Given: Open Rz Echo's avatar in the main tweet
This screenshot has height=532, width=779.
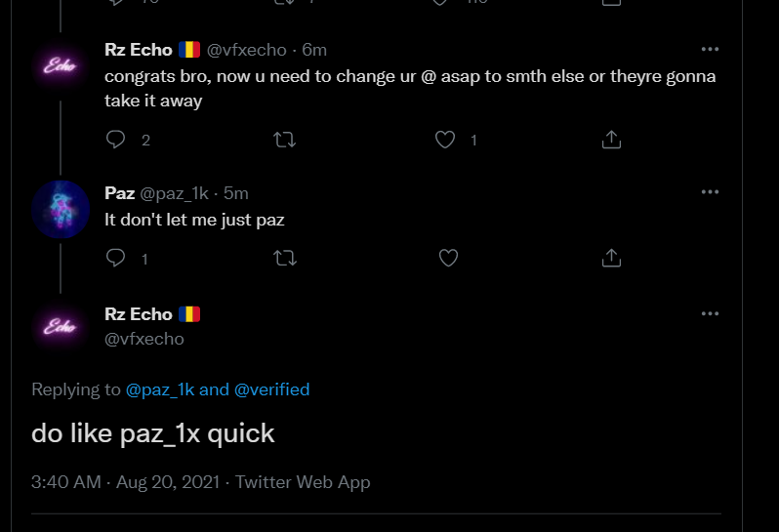Looking at the screenshot, I should point(61,327).
